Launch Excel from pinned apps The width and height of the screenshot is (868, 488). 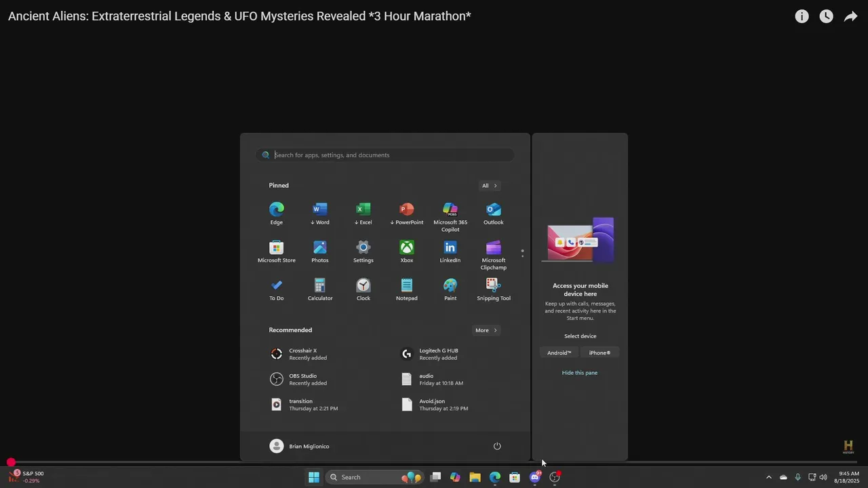pyautogui.click(x=363, y=213)
